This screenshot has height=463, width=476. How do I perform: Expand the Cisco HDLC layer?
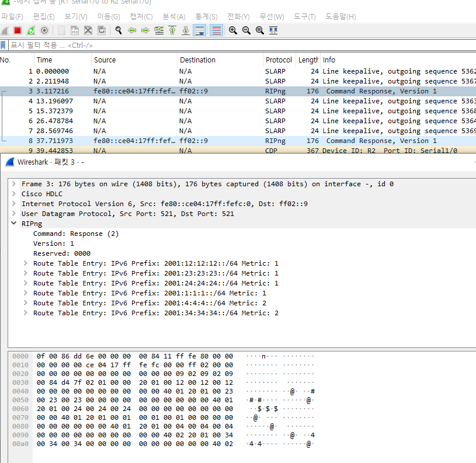[13, 194]
